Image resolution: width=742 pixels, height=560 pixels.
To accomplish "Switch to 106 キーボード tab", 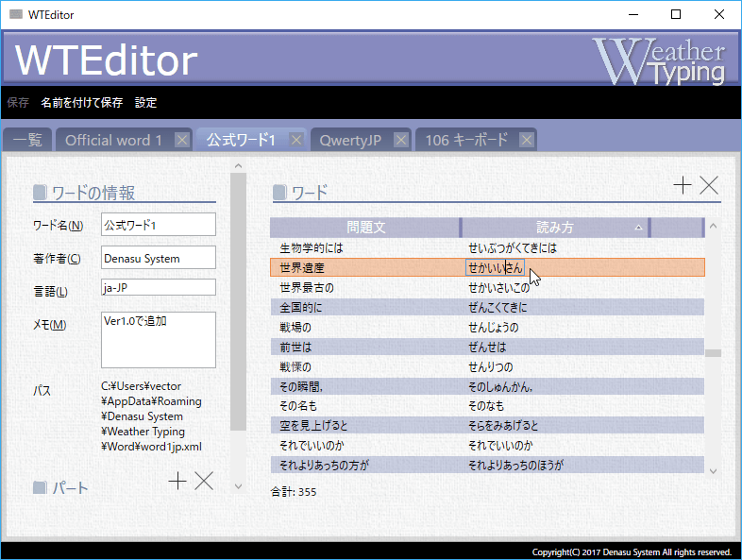I will [466, 140].
